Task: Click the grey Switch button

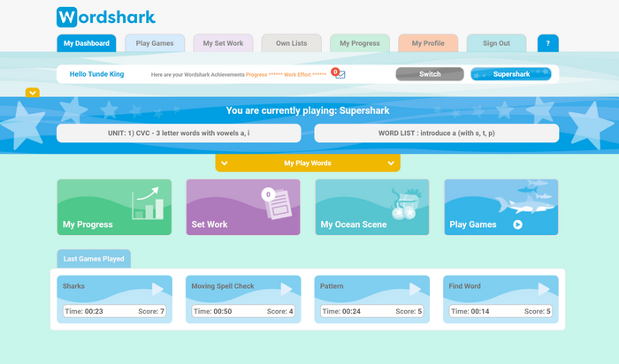Action: click(x=430, y=74)
